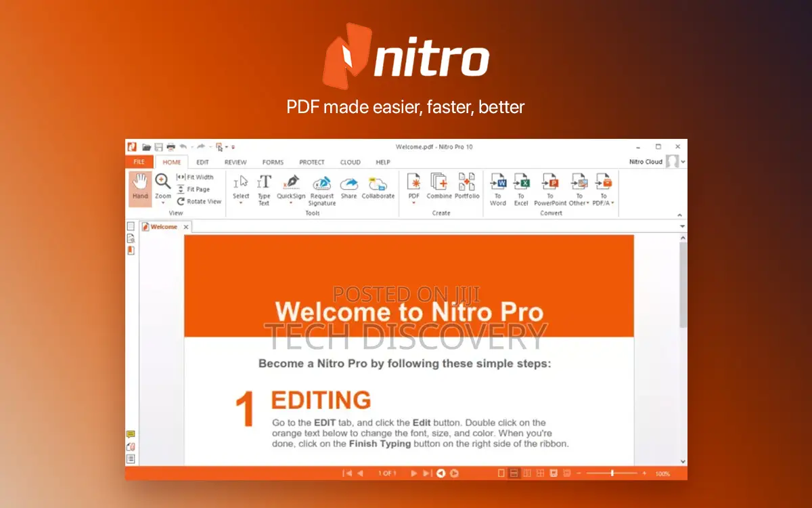Click the Undo arrow in quick access toolbar
The height and width of the screenshot is (508, 812).
(183, 147)
